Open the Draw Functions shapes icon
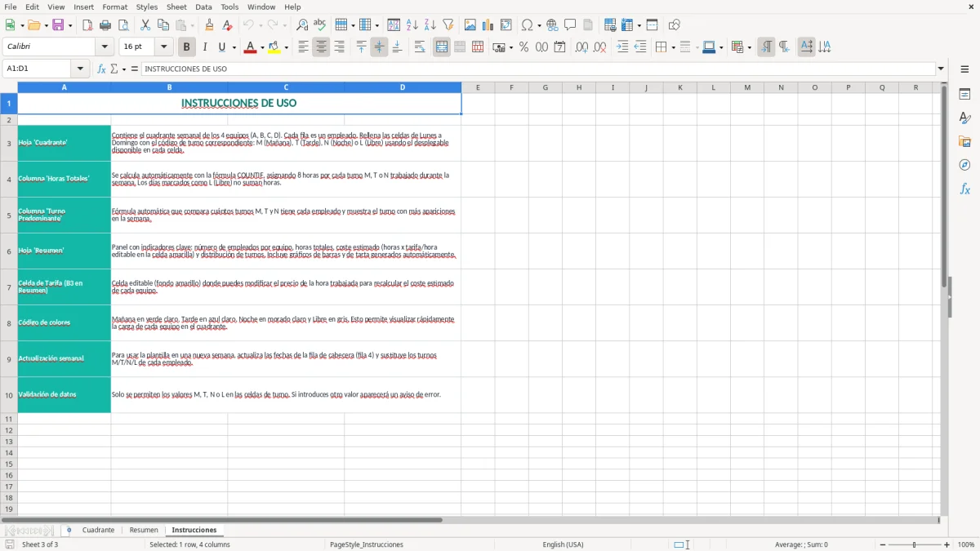 [x=675, y=25]
